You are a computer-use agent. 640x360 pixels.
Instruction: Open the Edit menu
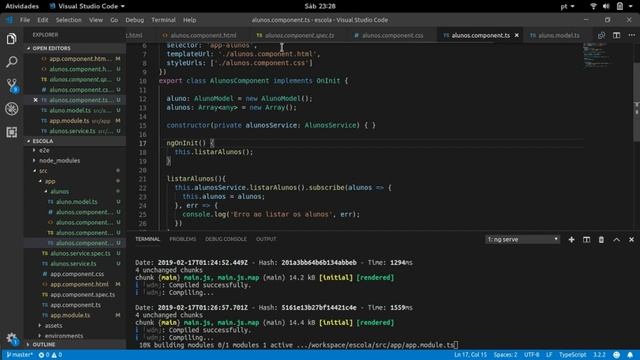[x=42, y=20]
